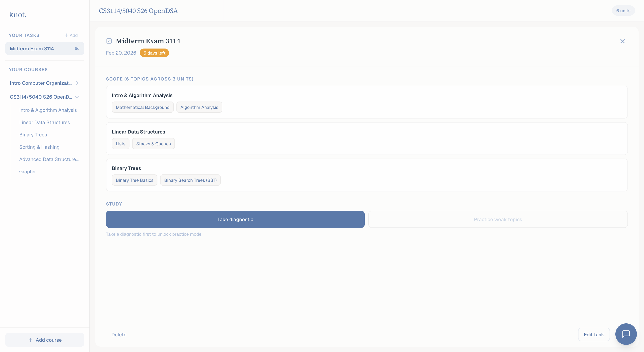Image resolution: width=644 pixels, height=352 pixels.
Task: Open the chat bubble floating button
Action: [x=626, y=334]
